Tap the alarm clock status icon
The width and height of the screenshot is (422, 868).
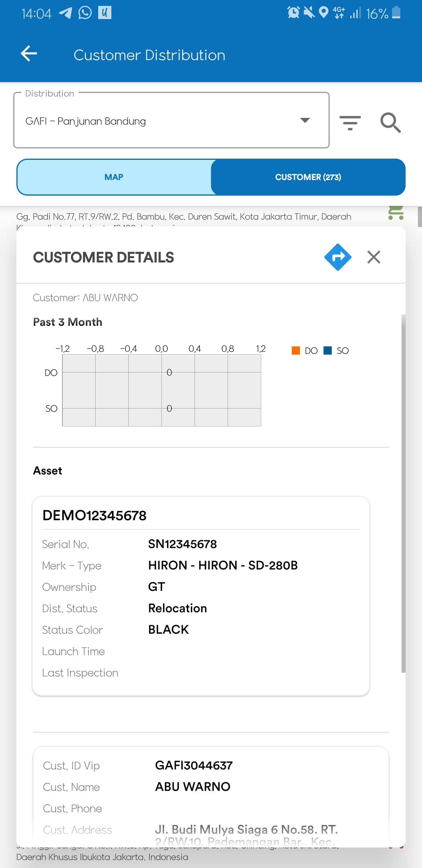[x=293, y=13]
